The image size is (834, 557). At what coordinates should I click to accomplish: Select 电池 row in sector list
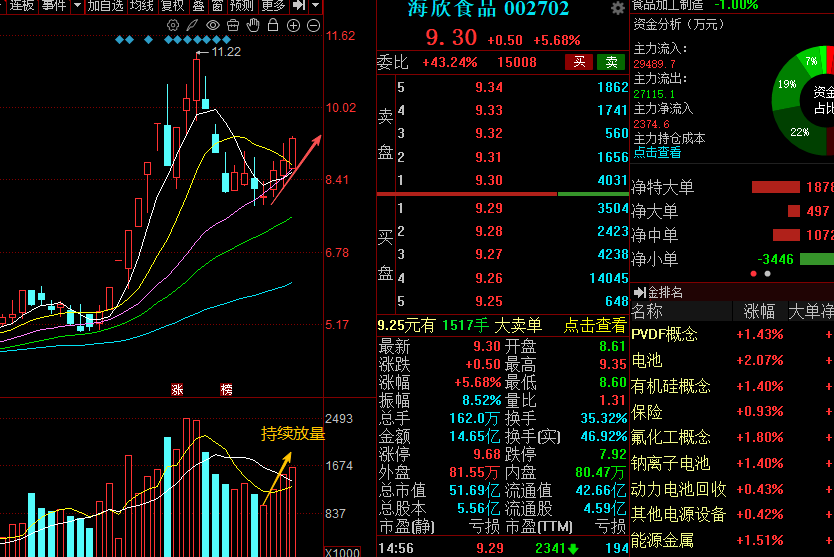[x=647, y=361]
